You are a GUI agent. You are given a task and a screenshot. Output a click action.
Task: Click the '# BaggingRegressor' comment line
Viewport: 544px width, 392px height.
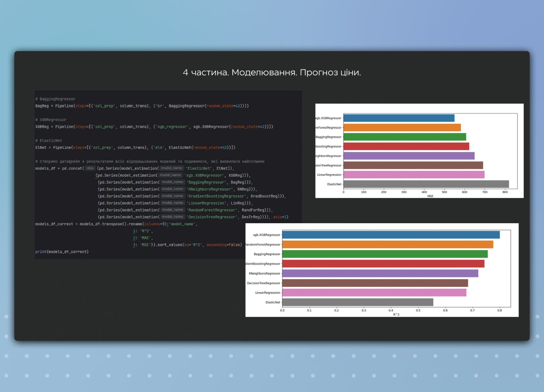pyautogui.click(x=55, y=99)
